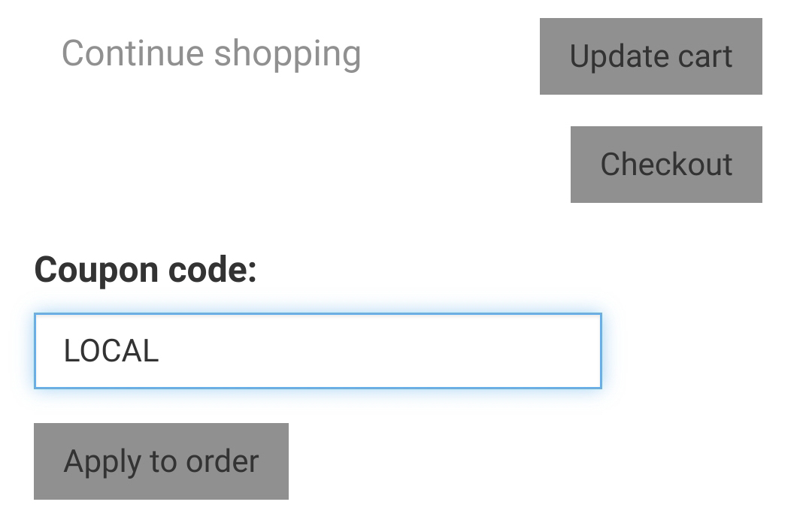812x523 pixels.
Task: Apply the coupon to the order
Action: [x=161, y=461]
